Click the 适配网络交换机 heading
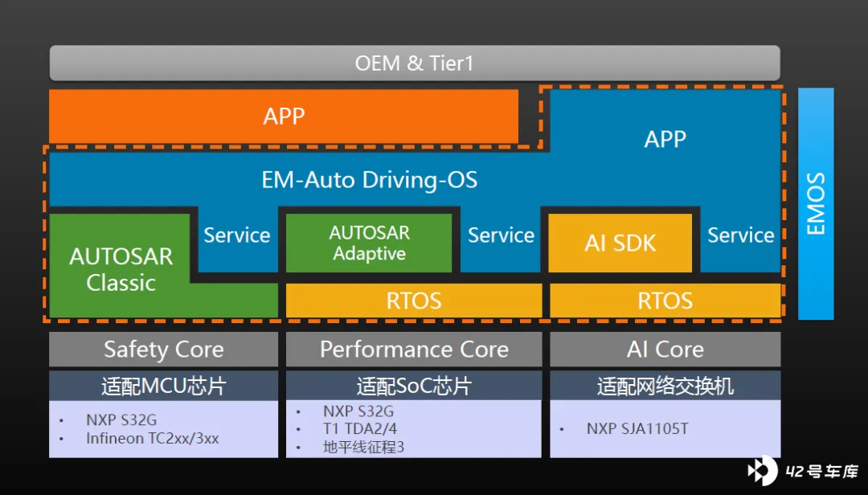This screenshot has height=495, width=868. pyautogui.click(x=665, y=386)
